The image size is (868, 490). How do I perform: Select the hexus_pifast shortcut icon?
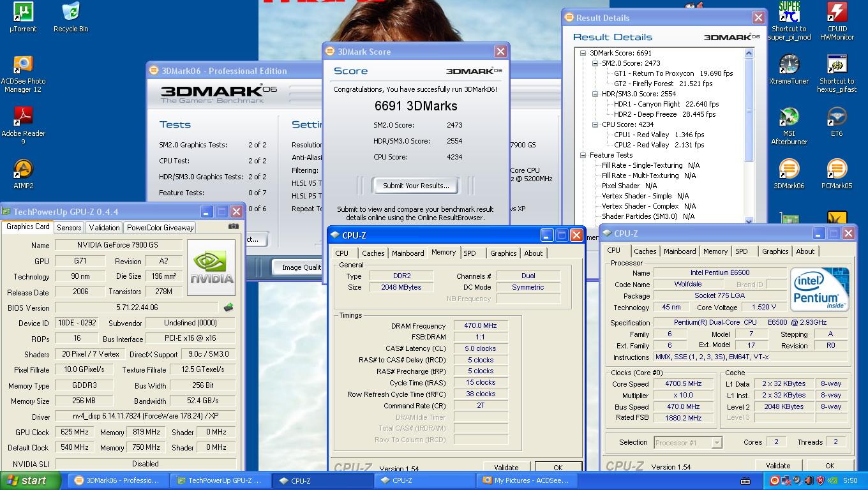point(837,73)
